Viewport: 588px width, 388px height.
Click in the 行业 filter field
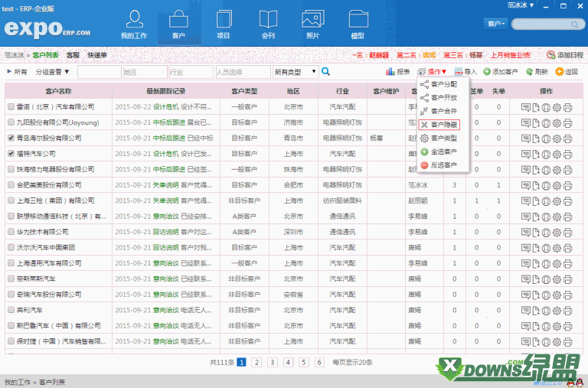191,72
